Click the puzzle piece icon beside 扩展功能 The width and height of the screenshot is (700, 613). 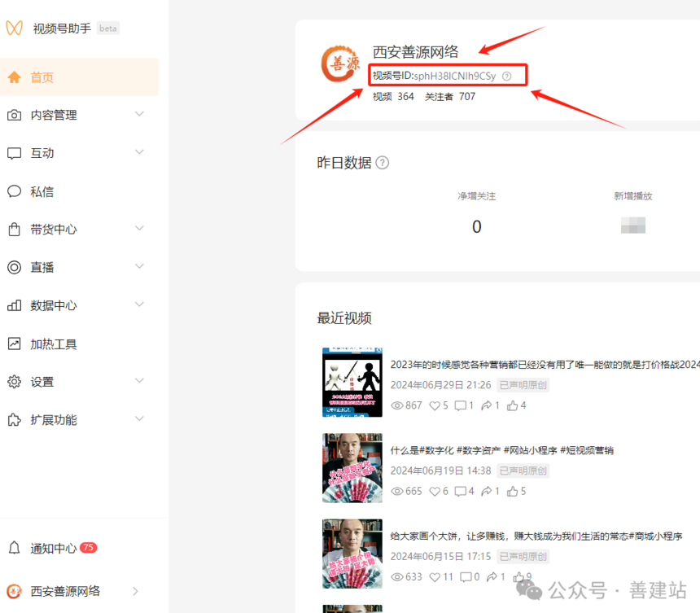pyautogui.click(x=15, y=420)
